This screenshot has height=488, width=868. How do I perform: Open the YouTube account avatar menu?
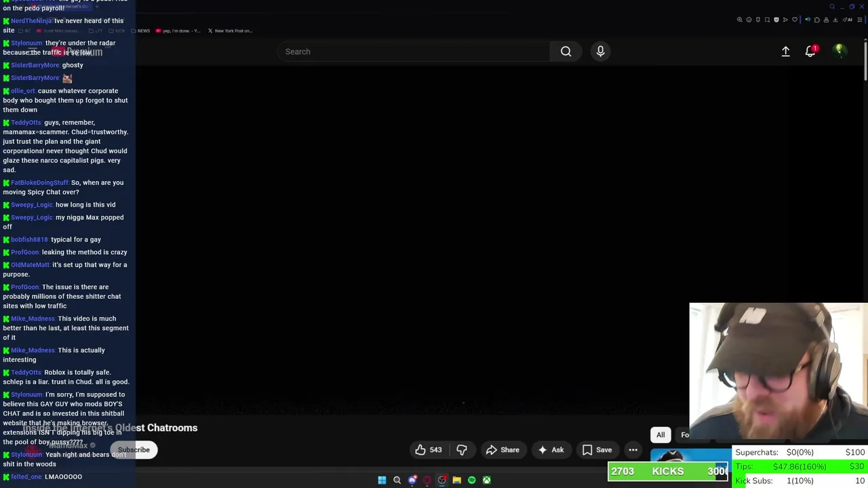pos(839,51)
